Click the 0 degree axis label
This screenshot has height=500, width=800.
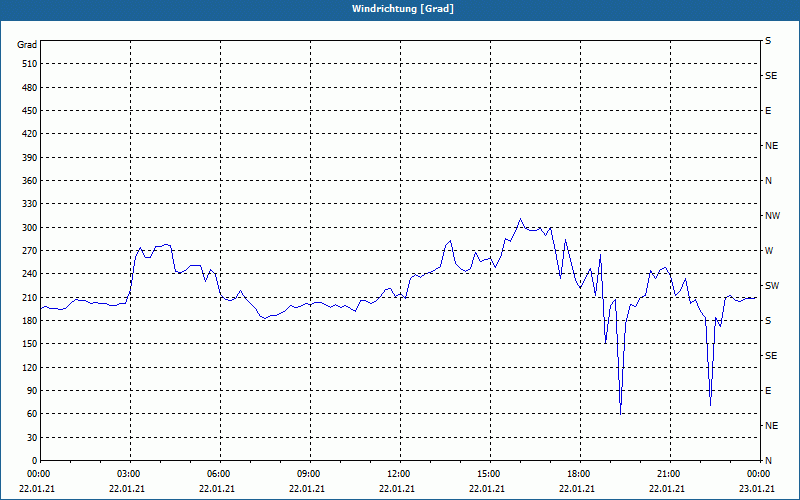[34, 460]
